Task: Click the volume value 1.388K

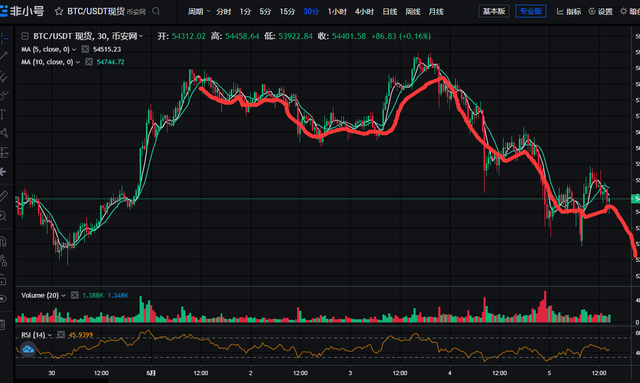Action: 93,295
